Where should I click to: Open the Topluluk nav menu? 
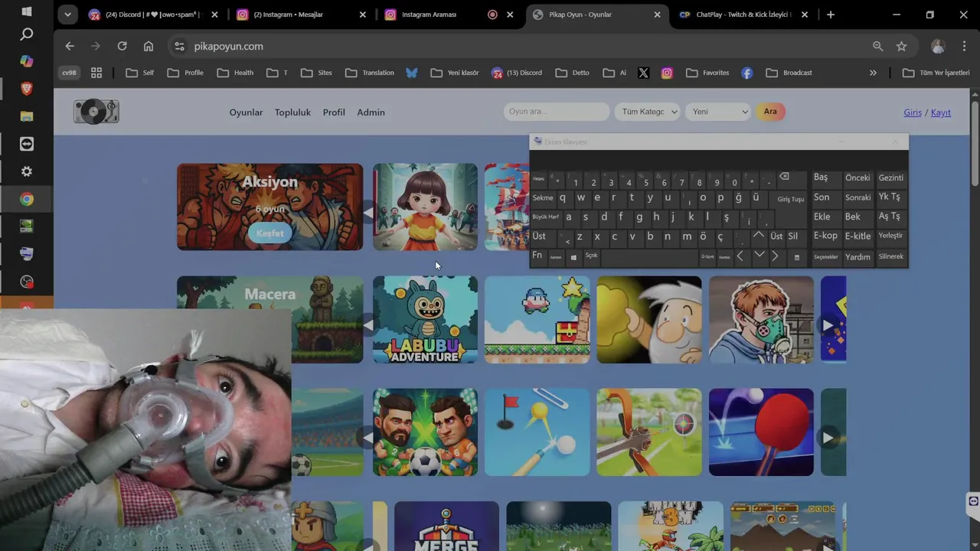point(292,112)
